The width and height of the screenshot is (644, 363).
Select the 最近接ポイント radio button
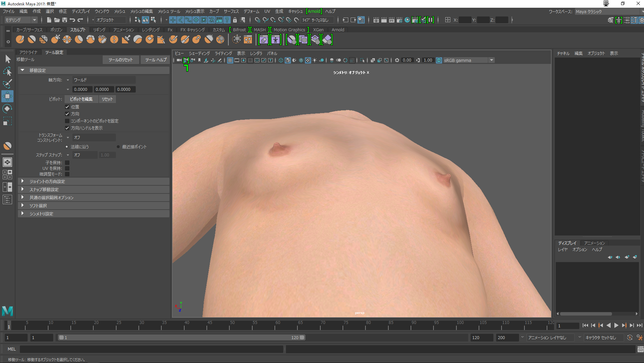tap(118, 147)
